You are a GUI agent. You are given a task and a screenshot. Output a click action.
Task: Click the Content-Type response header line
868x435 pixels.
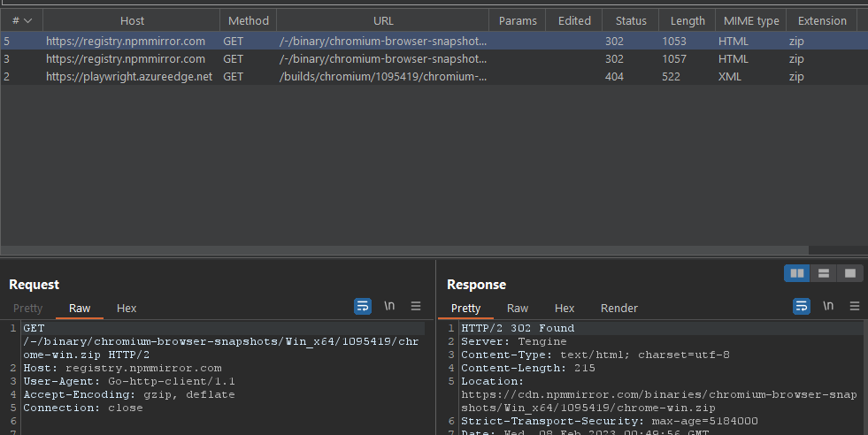click(x=595, y=355)
